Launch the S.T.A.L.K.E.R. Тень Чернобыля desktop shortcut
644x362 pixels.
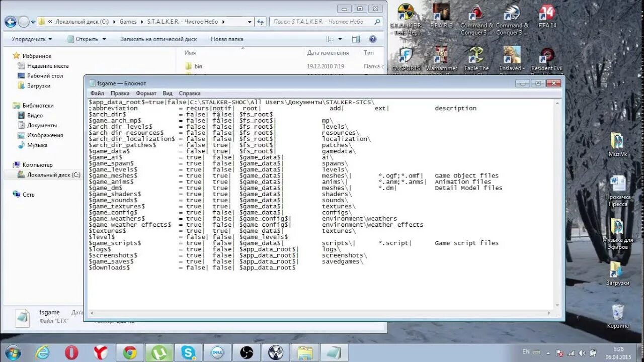pos(406,19)
